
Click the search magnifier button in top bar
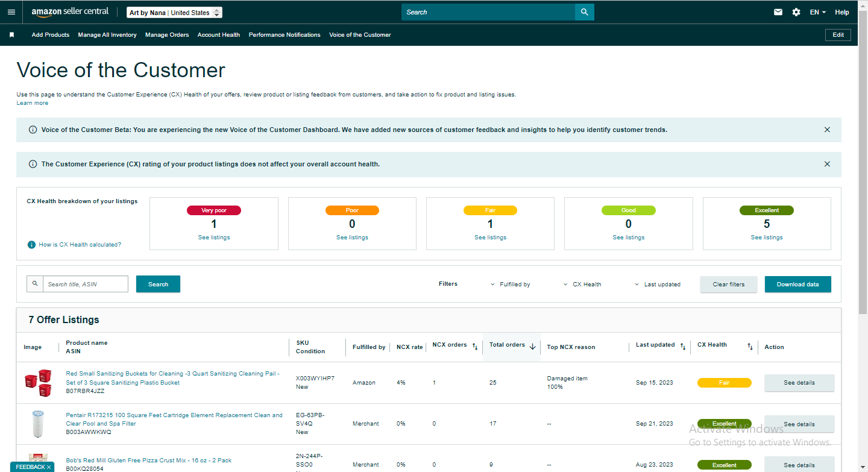point(584,12)
